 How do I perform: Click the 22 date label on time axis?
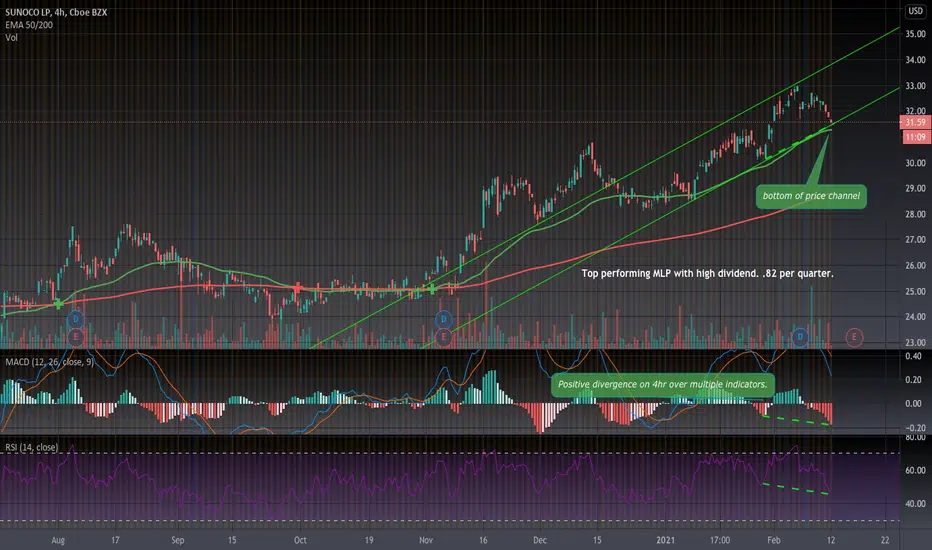(885, 540)
